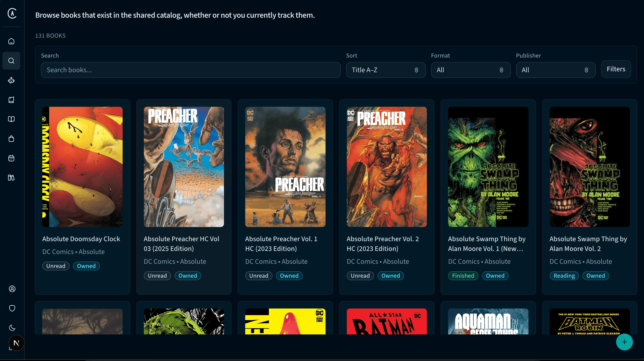Focus the Search books input field
The width and height of the screenshot is (644, 361).
tap(191, 70)
